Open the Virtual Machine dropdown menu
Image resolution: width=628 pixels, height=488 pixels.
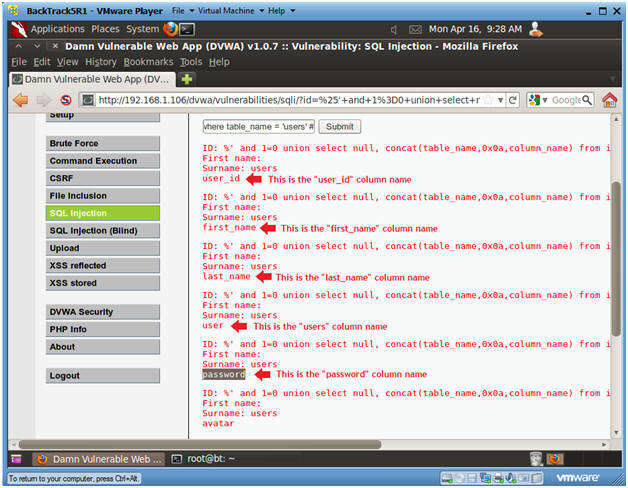tap(231, 11)
